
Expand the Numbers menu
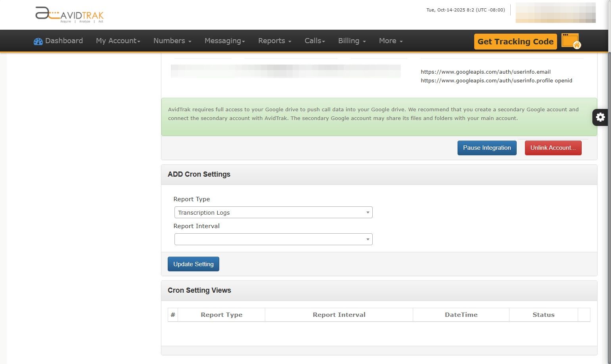pyautogui.click(x=172, y=41)
